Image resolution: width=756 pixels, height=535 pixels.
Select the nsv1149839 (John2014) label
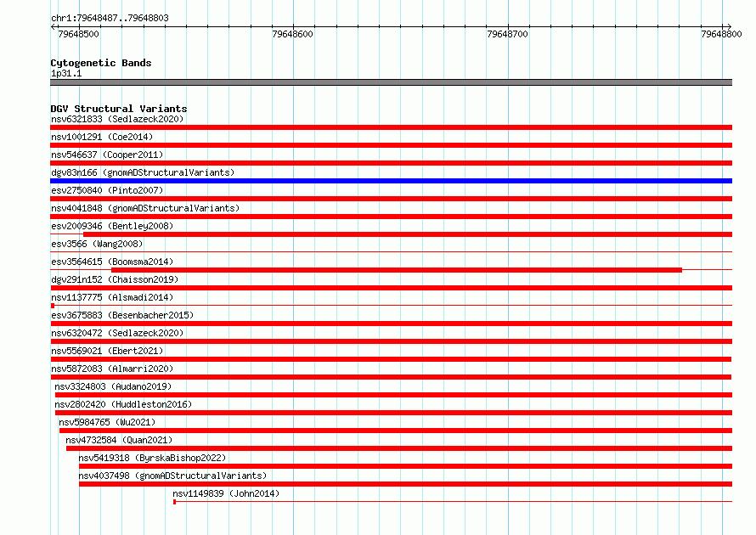point(226,493)
